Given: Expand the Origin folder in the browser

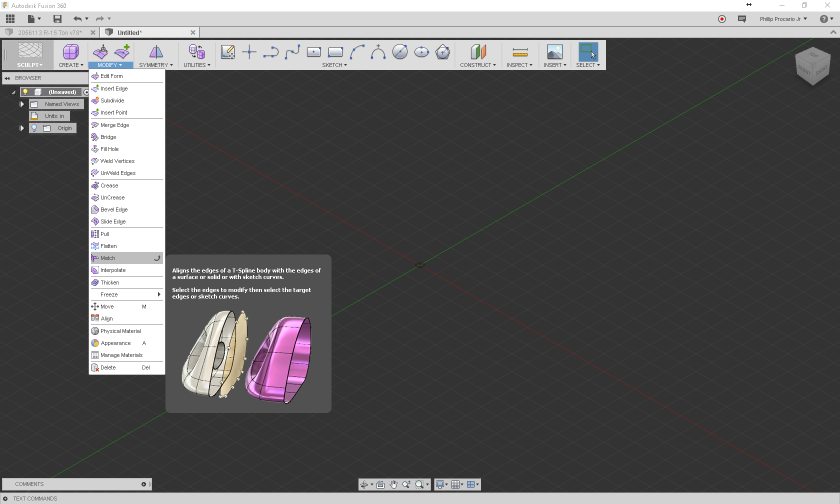Looking at the screenshot, I should [x=21, y=128].
